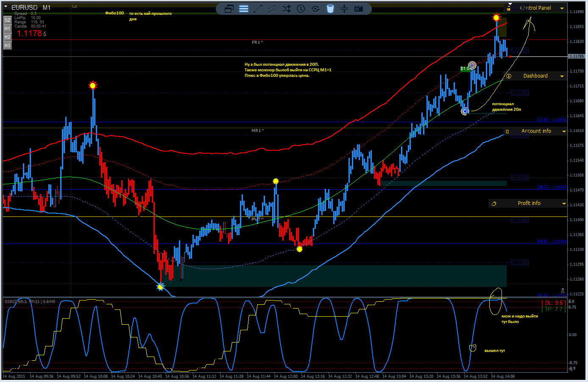Image resolution: width=588 pixels, height=382 pixels.
Task: Toggle the H1 button
Action: pos(7,28)
